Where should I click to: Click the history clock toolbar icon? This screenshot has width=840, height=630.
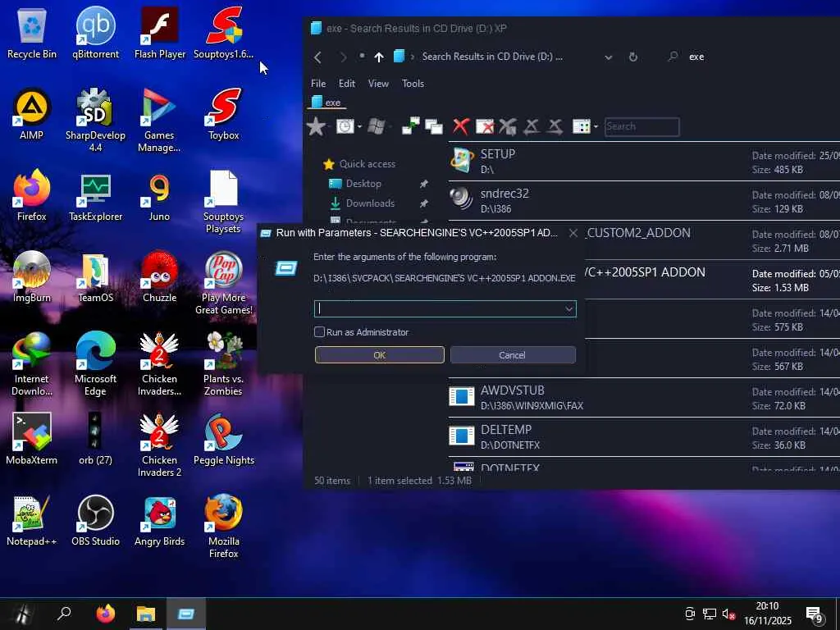[345, 127]
